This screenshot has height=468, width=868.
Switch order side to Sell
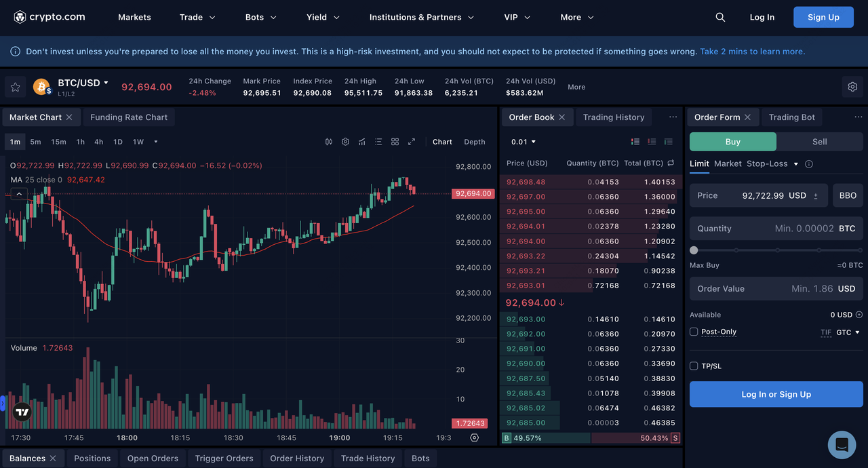819,142
